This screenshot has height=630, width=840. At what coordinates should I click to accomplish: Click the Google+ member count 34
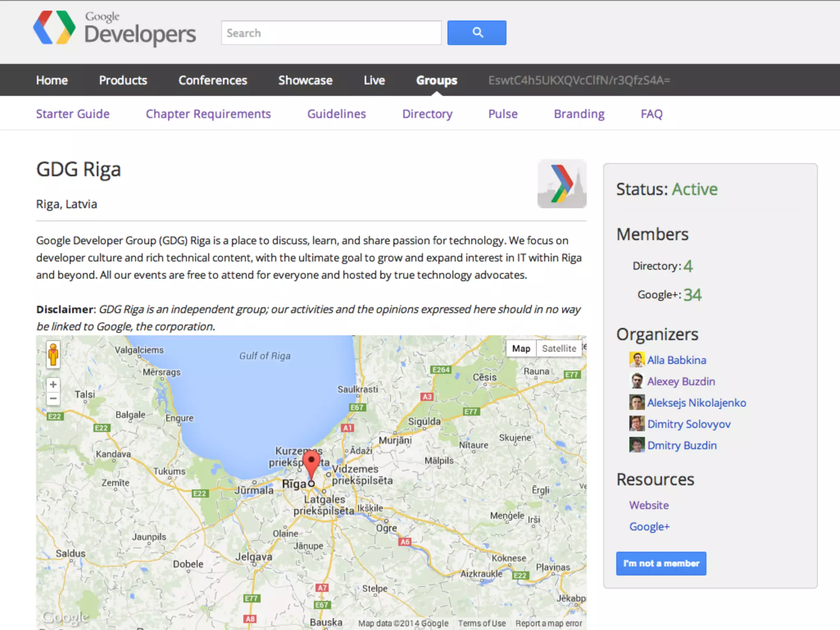click(x=692, y=294)
